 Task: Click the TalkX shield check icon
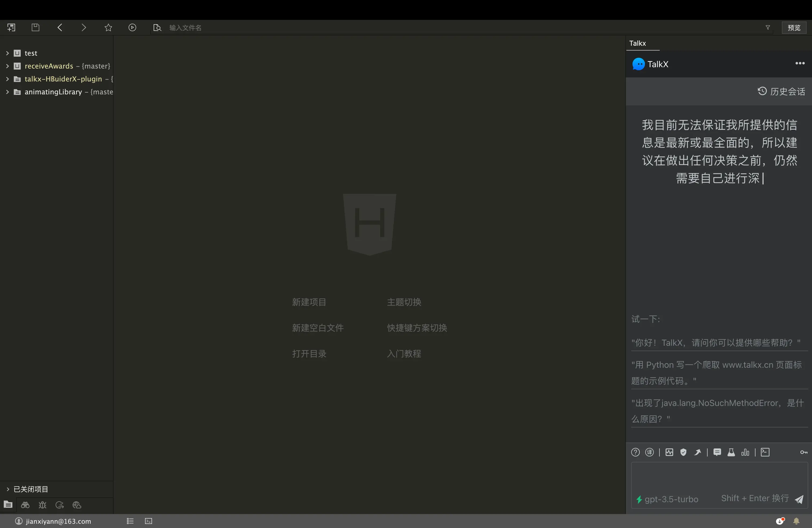[683, 452]
